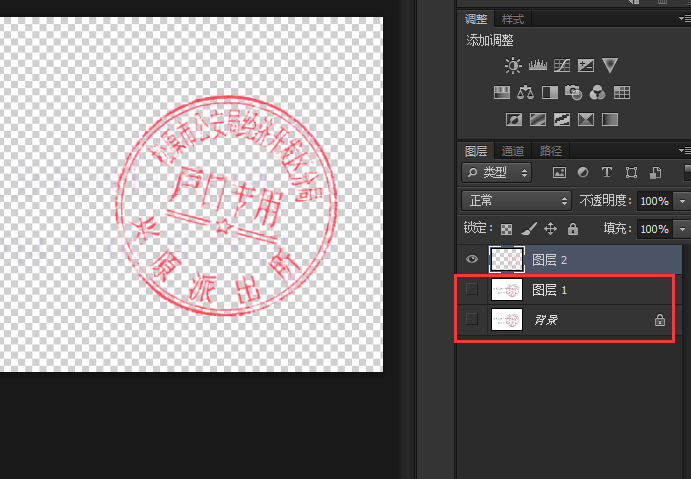
Task: Hide 图层 2 using the eye icon
Action: [472, 259]
